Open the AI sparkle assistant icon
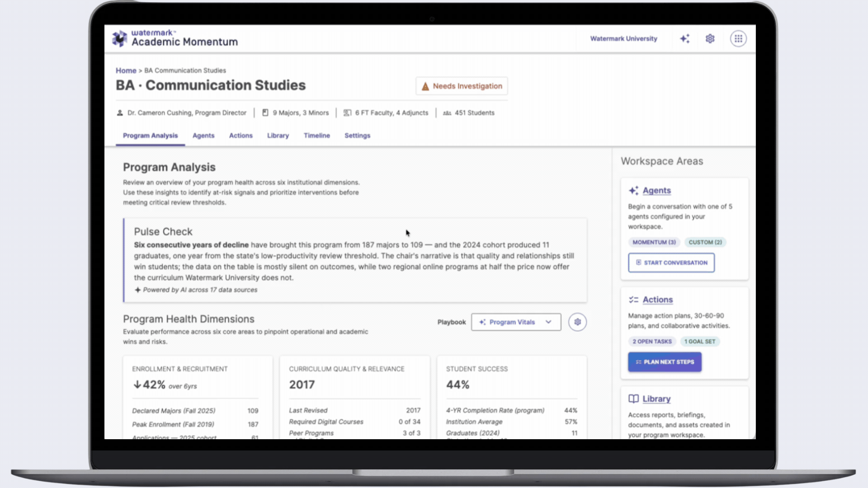Screen dimensions: 868x488 685,39
